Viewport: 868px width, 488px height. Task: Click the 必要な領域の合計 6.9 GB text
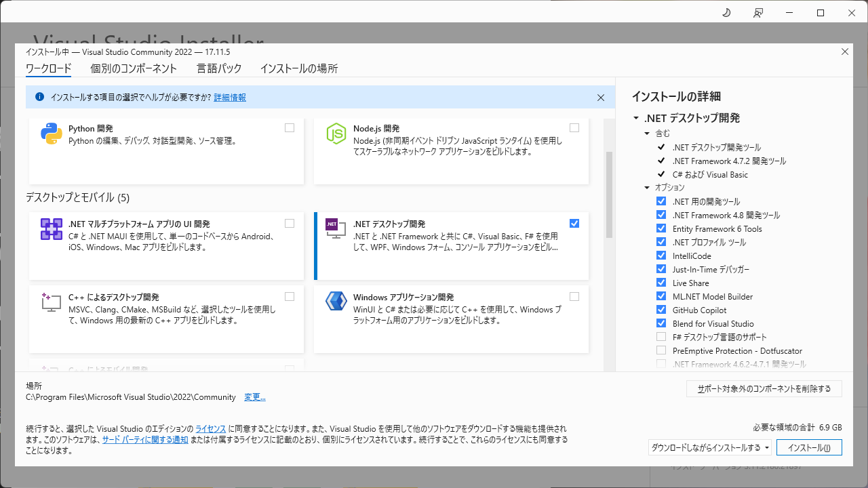(x=797, y=428)
